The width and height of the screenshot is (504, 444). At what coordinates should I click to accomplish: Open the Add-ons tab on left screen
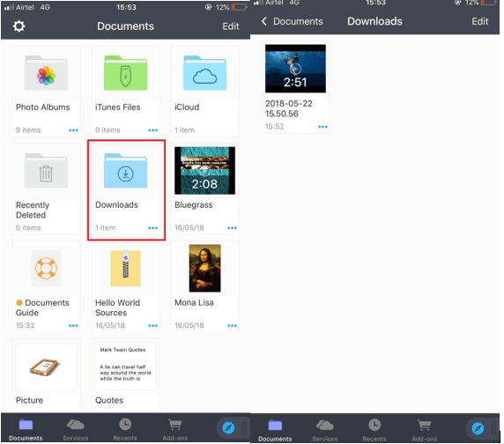(x=175, y=430)
